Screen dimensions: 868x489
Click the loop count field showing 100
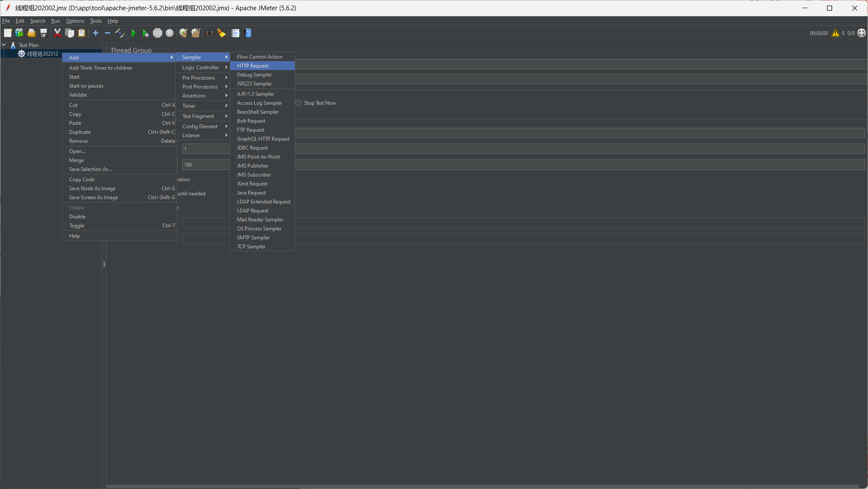point(523,165)
